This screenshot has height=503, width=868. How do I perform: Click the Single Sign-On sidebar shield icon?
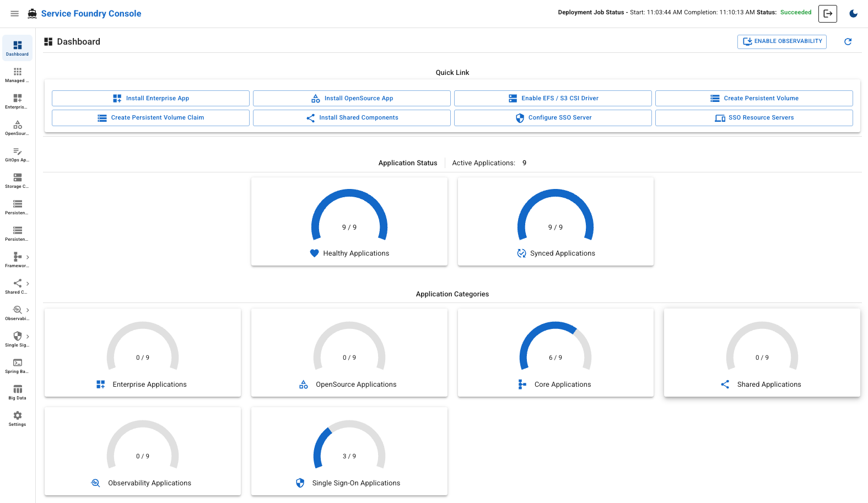[18, 336]
